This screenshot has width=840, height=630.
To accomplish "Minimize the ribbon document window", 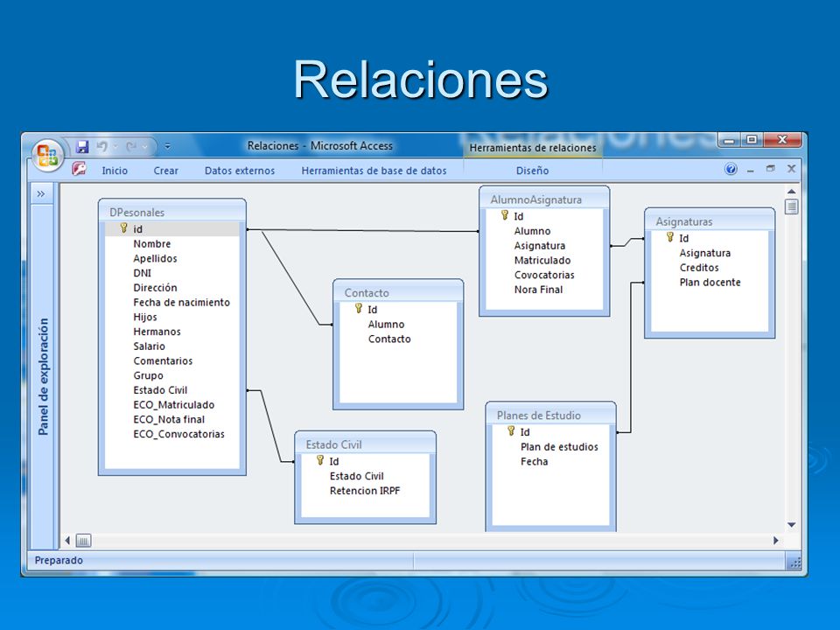I will pyautogui.click(x=751, y=171).
